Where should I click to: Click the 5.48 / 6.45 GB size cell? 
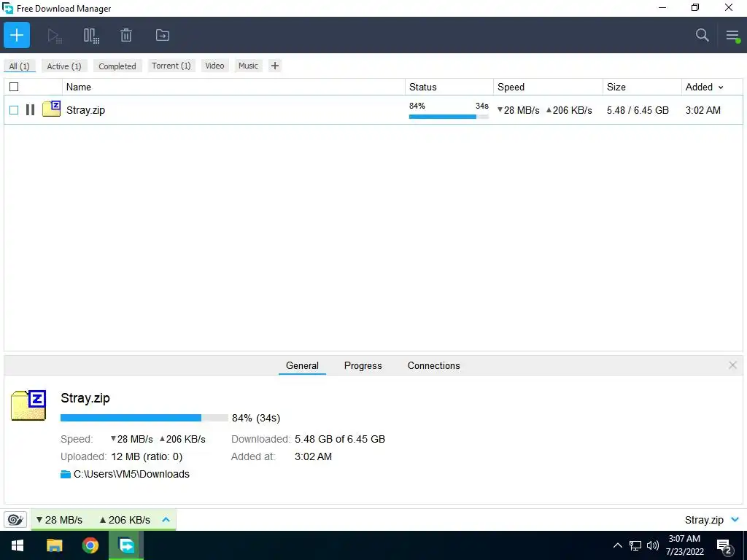638,110
